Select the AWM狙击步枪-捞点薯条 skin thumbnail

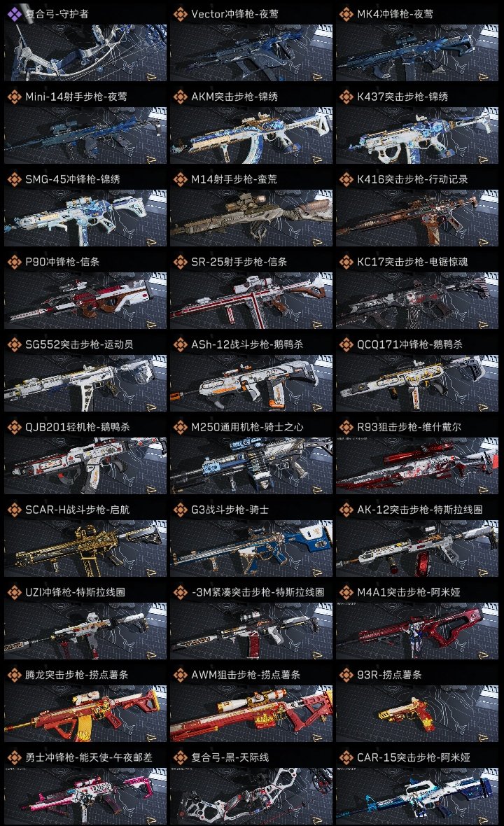coord(251,714)
